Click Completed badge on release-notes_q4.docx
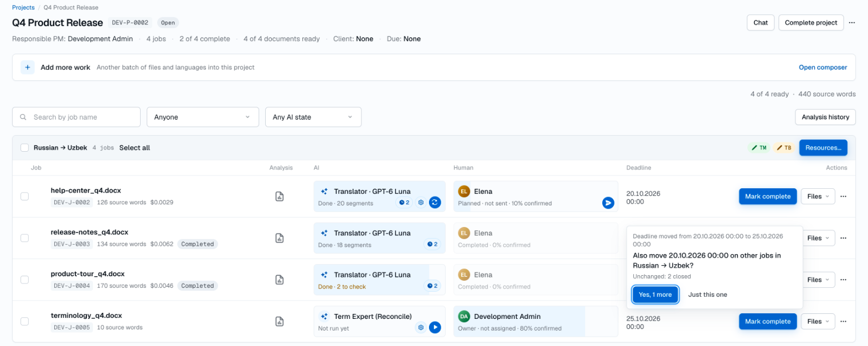The height and width of the screenshot is (346, 868). tap(198, 244)
